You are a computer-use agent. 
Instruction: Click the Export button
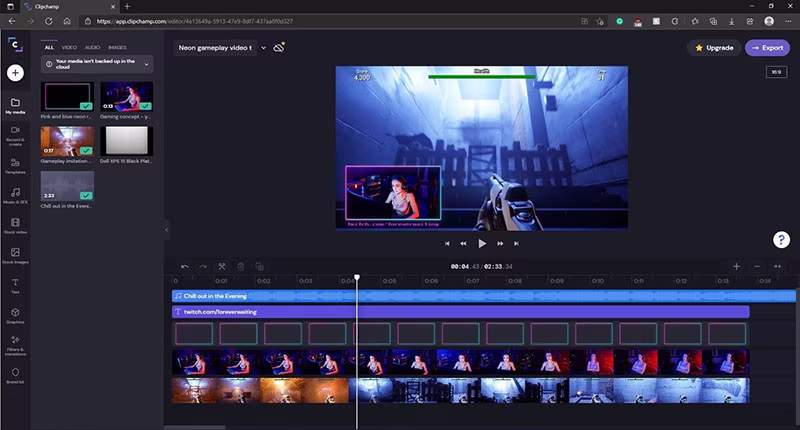tap(767, 47)
